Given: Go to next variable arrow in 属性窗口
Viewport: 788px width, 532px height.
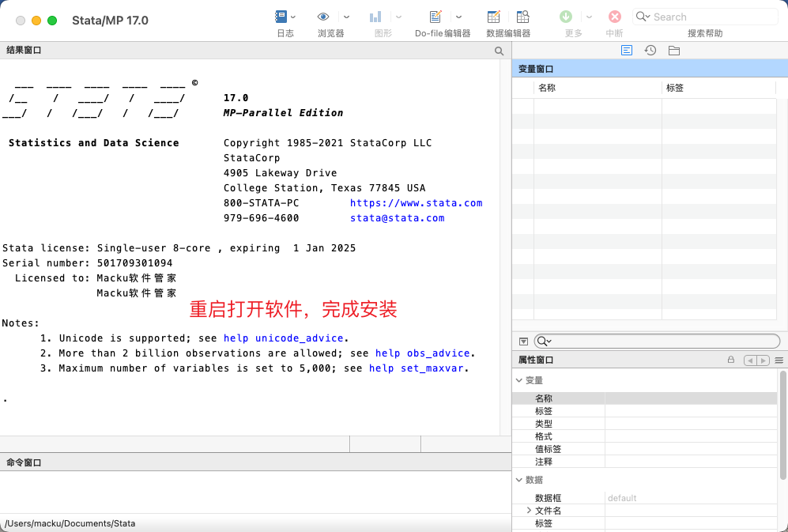Looking at the screenshot, I should pyautogui.click(x=763, y=360).
